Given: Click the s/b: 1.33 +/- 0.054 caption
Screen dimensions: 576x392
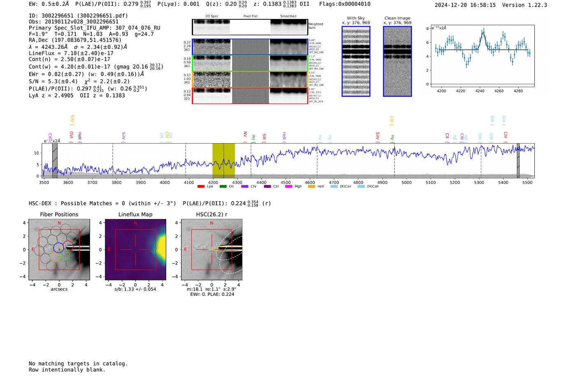Looking at the screenshot, I should point(135,289).
